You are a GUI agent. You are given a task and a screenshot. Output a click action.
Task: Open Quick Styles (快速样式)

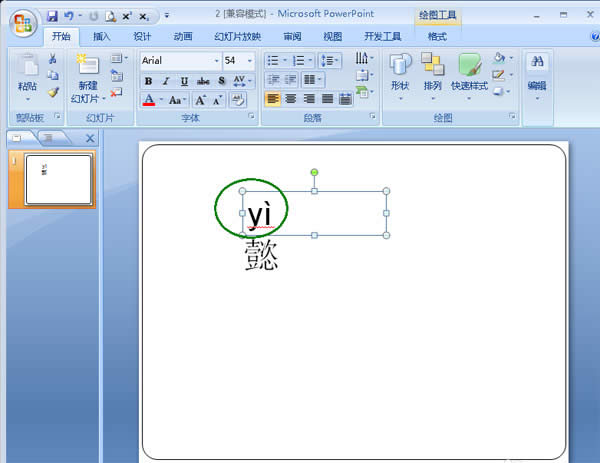469,66
